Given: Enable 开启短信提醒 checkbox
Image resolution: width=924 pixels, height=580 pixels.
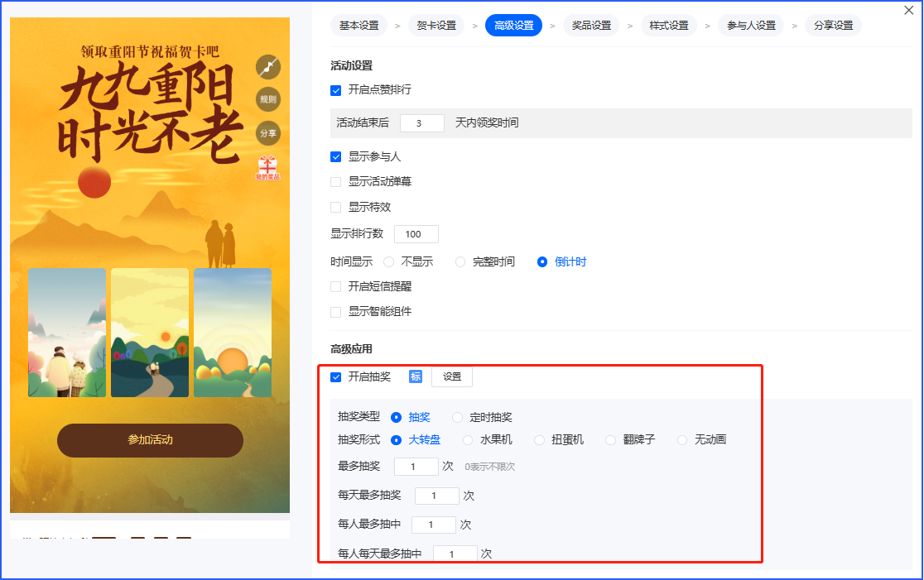Looking at the screenshot, I should coord(336,287).
